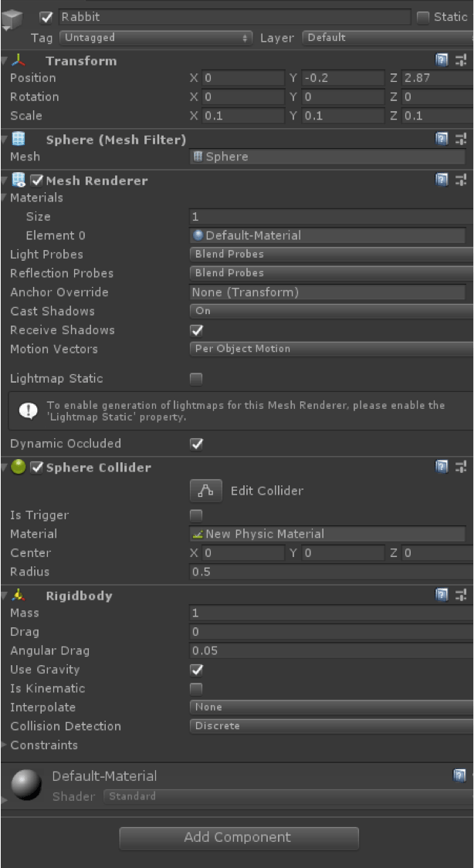Click the Default-Material help icon

point(459,775)
